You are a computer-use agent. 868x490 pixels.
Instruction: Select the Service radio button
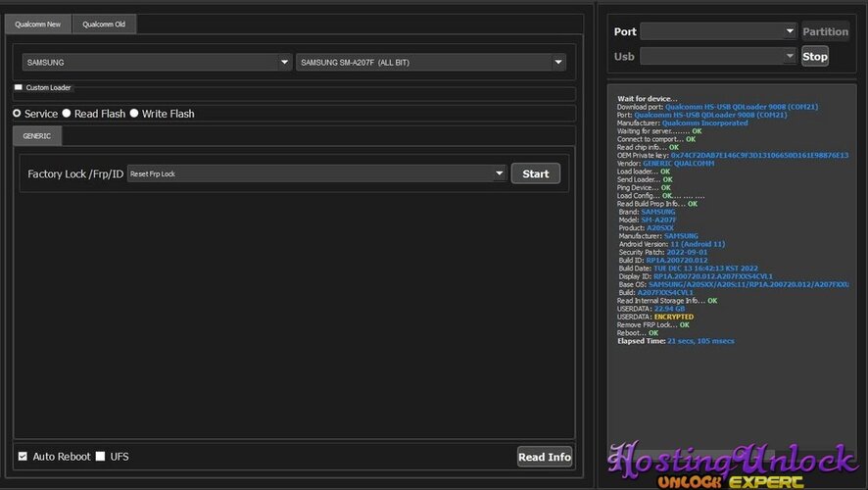click(18, 114)
